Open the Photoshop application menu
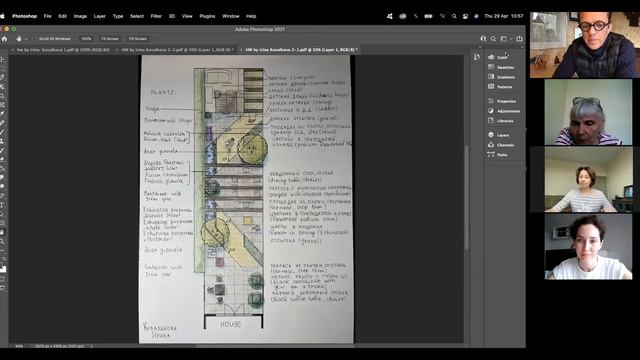The height and width of the screenshot is (360, 640). [x=24, y=16]
